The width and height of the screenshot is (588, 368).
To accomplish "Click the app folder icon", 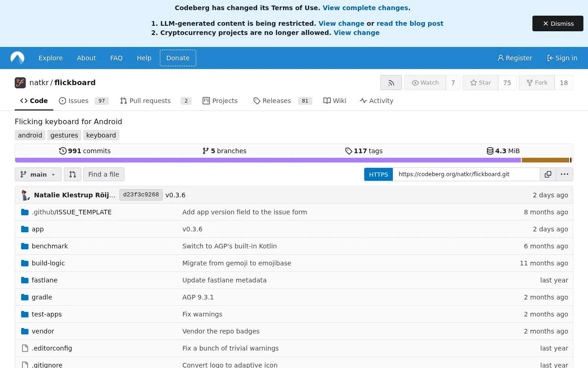I will coord(25,229).
